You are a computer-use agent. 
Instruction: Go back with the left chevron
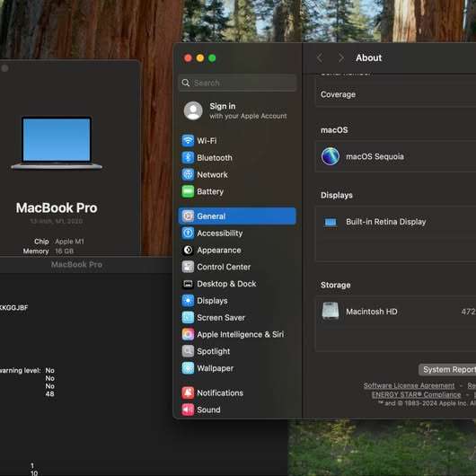click(320, 57)
